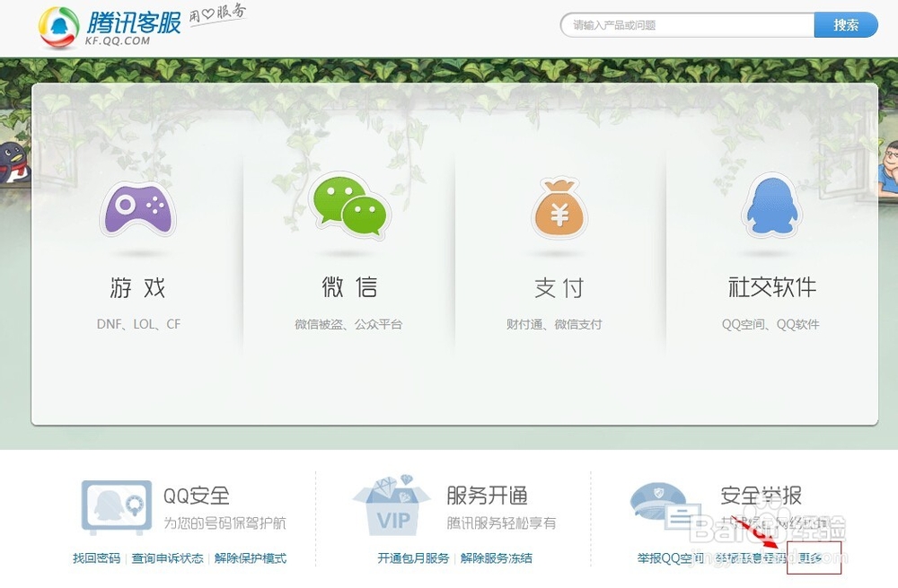Open the 举报QQ空间 link
Image resolution: width=898 pixels, height=588 pixels.
(671, 558)
